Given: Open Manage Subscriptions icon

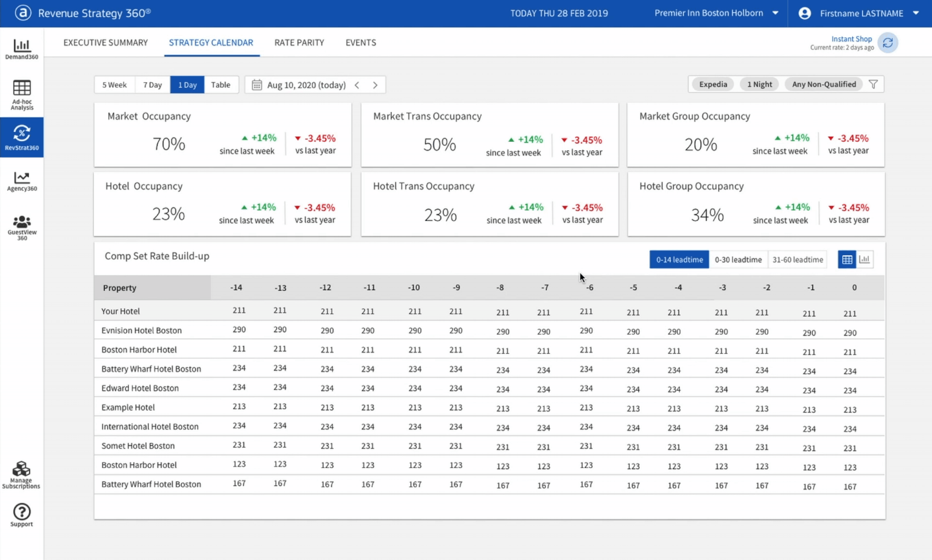Looking at the screenshot, I should pyautogui.click(x=21, y=469).
